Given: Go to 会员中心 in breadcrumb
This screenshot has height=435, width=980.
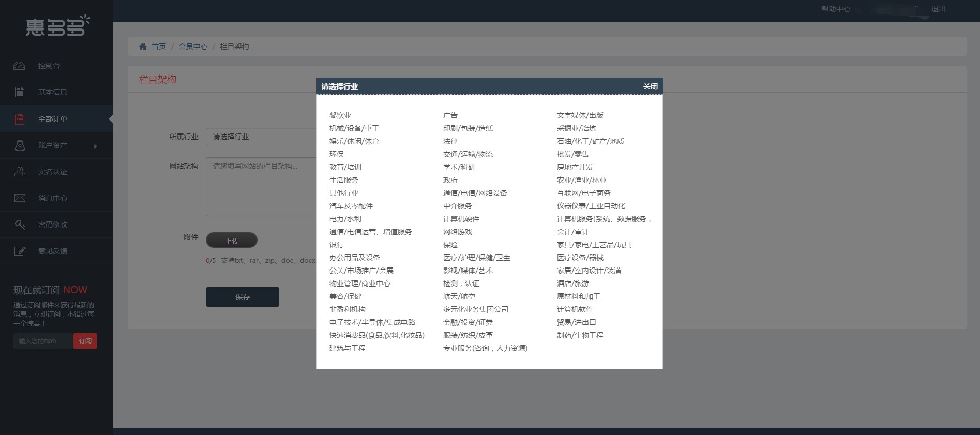Looking at the screenshot, I should pyautogui.click(x=193, y=47).
